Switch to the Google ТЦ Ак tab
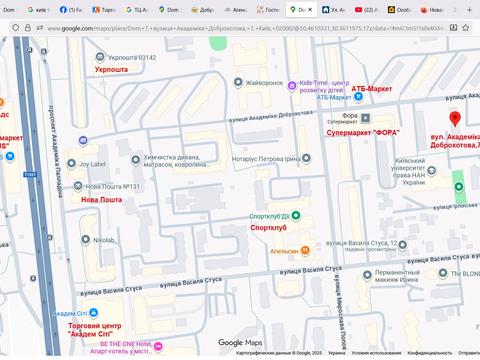Screen dimensions: 480x360 (x=137, y=10)
